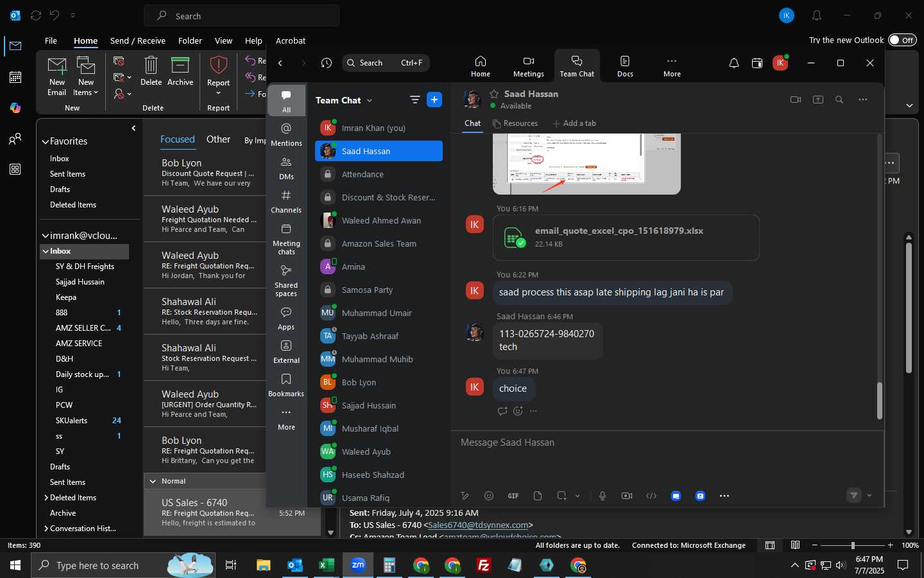
Task: Open Team Chat header dropdown chevron
Action: click(x=370, y=101)
